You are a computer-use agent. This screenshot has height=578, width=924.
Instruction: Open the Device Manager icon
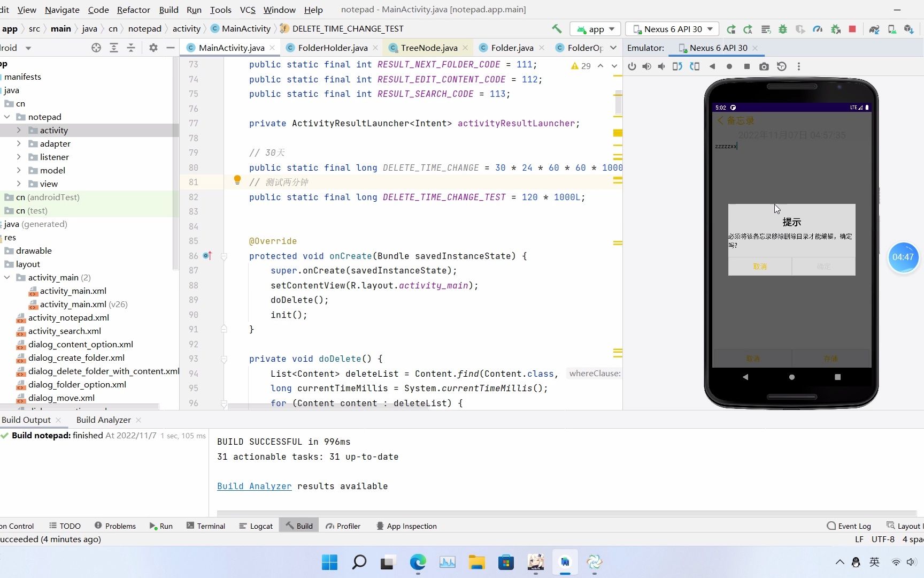pos(892,29)
